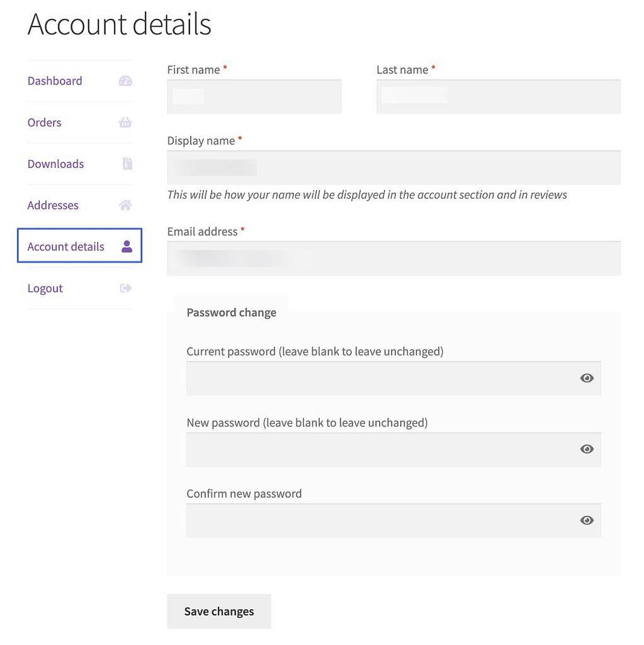
Task: Click the Account details person icon
Action: (x=125, y=246)
